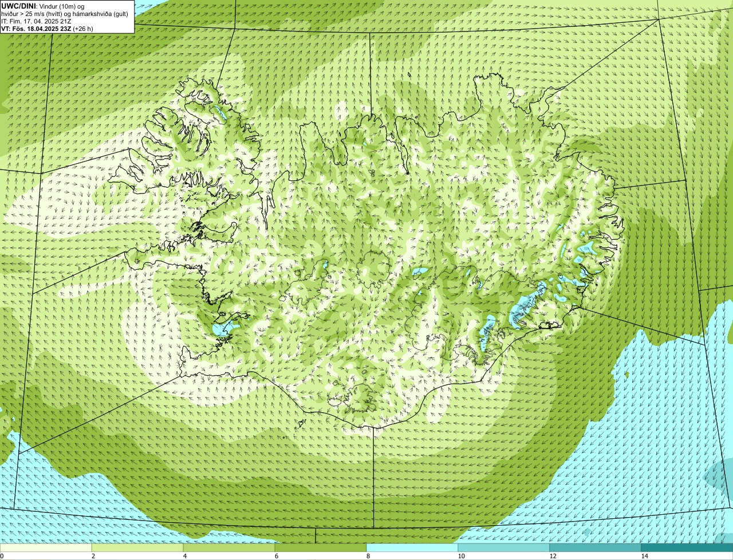
Task: Click the '0' color scale label
Action: point(2,556)
